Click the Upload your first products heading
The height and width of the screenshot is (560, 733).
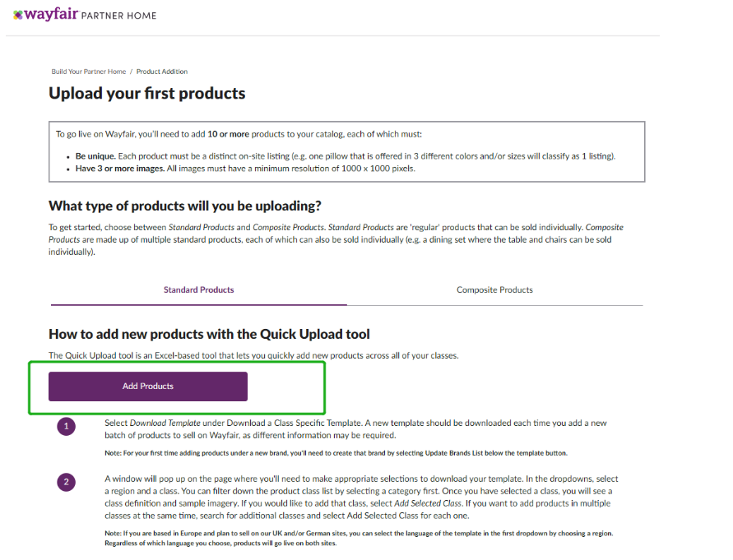pyautogui.click(x=146, y=93)
